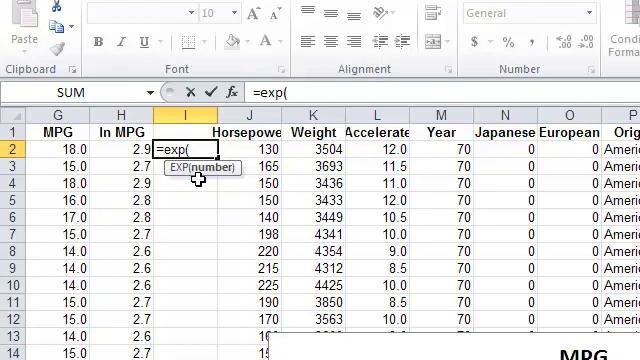Viewport: 640px width, 360px height.
Task: Click the Comma Style icon
Action: (x=531, y=41)
